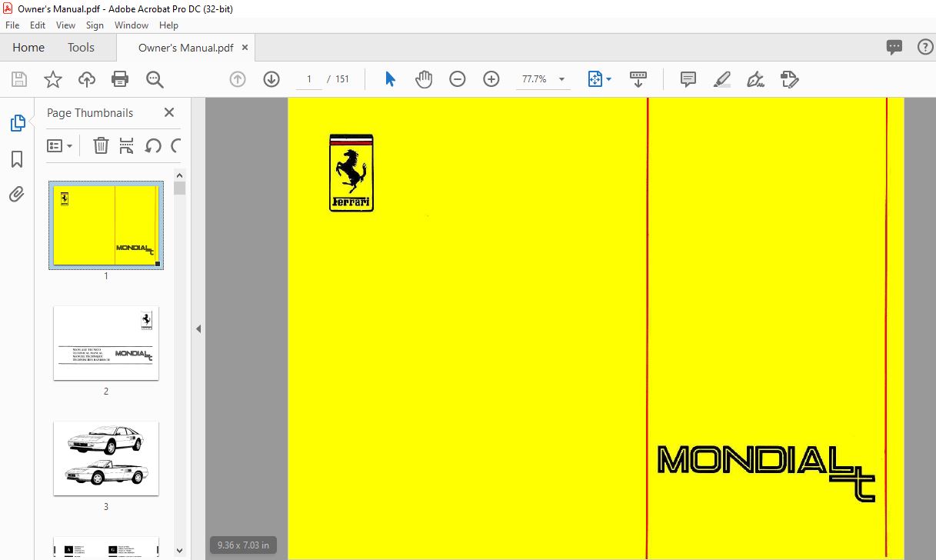Image resolution: width=936 pixels, height=560 pixels.
Task: Go to next page arrow
Action: (271, 79)
